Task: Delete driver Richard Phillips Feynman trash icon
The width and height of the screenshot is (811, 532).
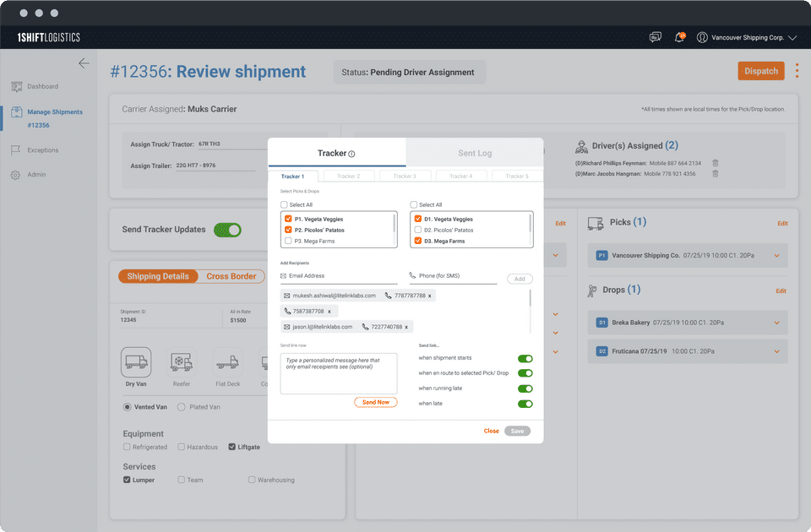Action: (x=716, y=163)
